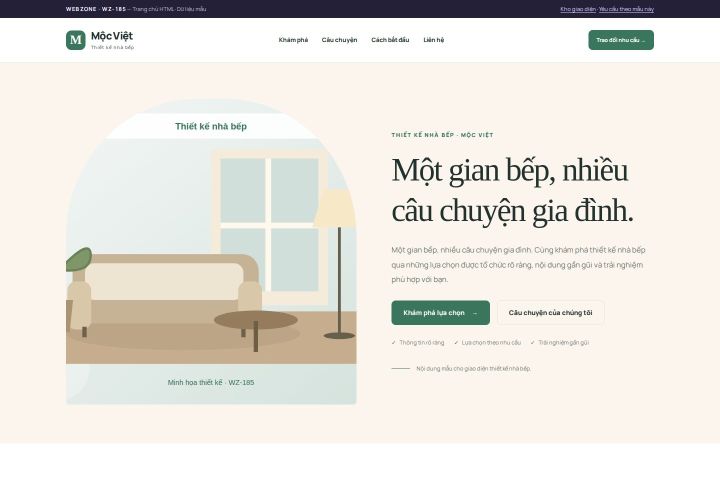Click the Lựa chọn theo nhu cầu item
The image size is (720, 480).
coord(487,343)
